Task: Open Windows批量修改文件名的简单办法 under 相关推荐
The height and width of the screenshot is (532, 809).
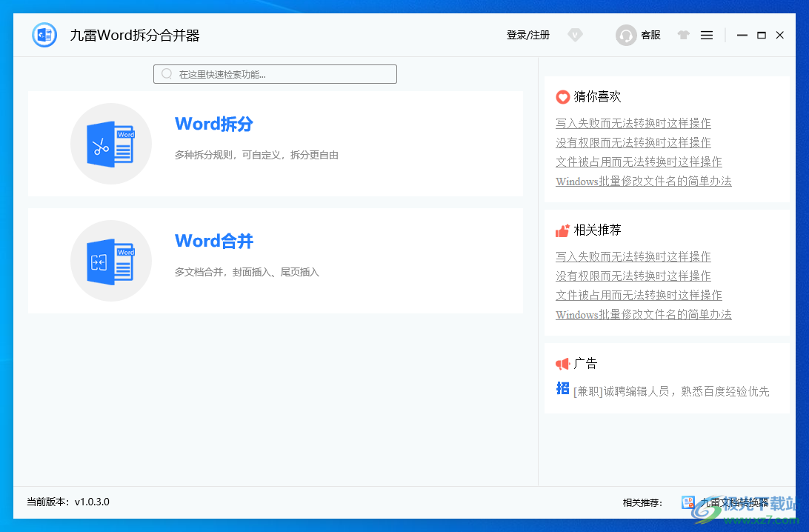Action: click(x=643, y=315)
